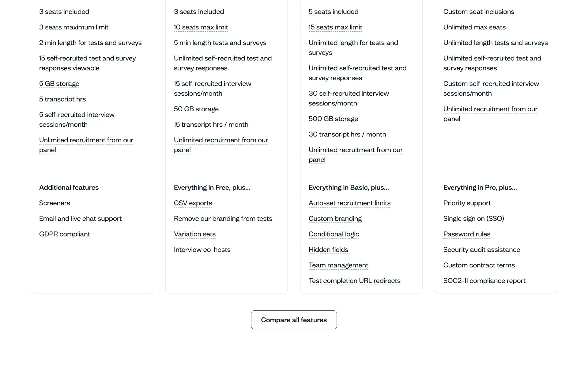
Task: Select the Hidden fields feature link
Action: 328,250
